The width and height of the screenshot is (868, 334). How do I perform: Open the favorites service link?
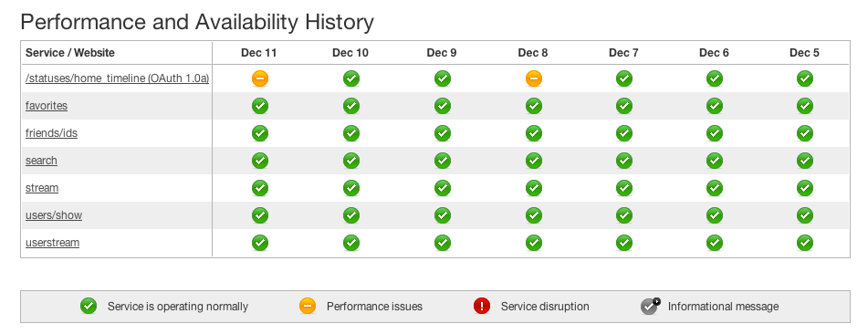click(x=47, y=106)
